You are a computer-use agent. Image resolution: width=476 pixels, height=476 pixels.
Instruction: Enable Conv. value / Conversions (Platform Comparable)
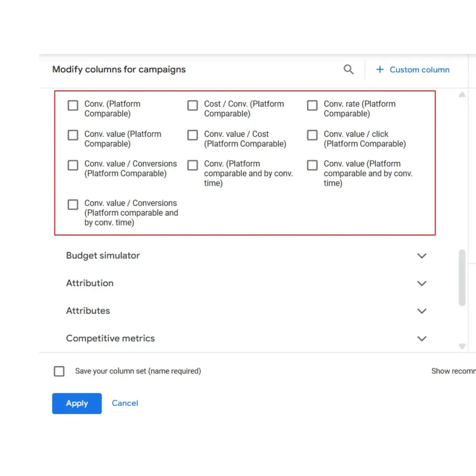coord(73,165)
